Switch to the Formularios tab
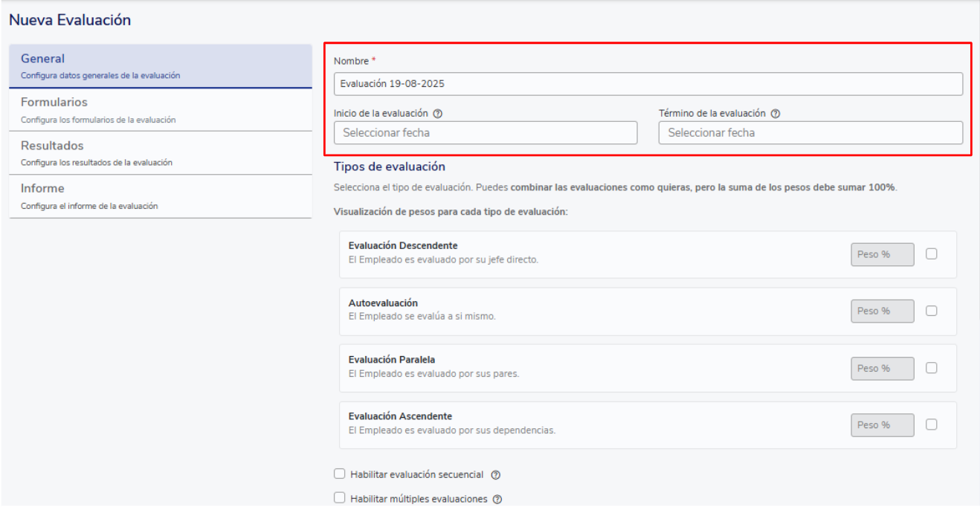Image resolution: width=980 pixels, height=507 pixels. (x=160, y=109)
